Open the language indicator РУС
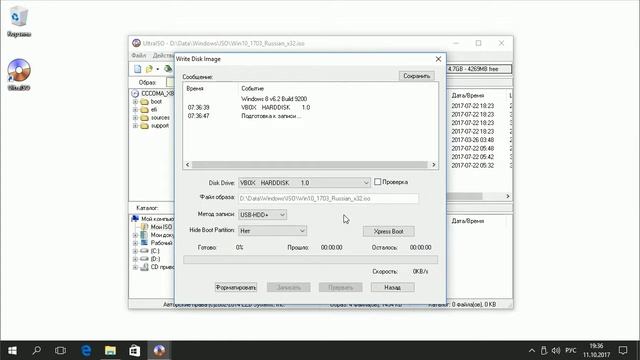Screen dimensions: 640x360 (571, 350)
